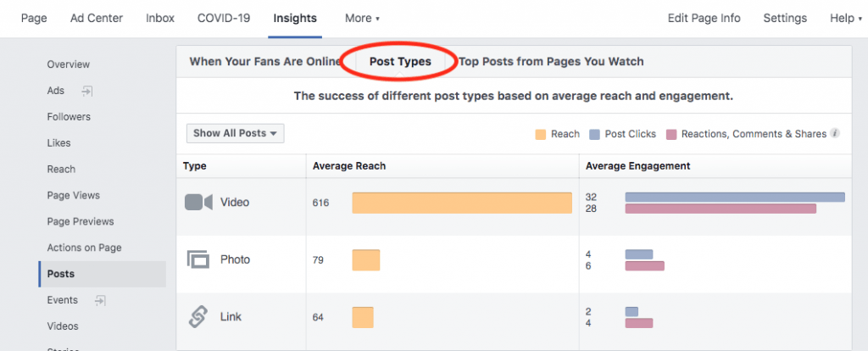
Task: Expand the More menu
Action: tap(362, 19)
